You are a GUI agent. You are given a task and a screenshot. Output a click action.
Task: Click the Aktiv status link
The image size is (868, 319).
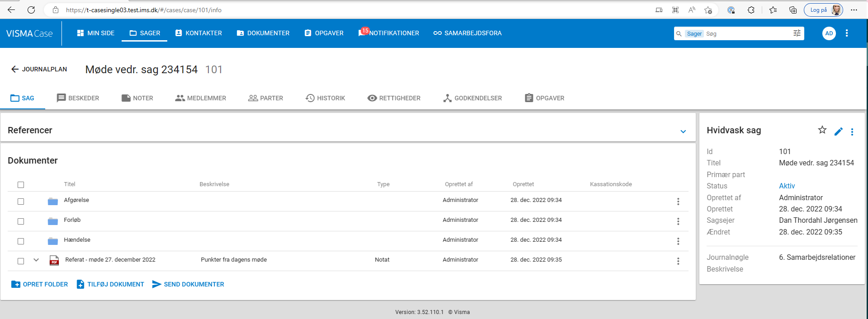coord(787,186)
